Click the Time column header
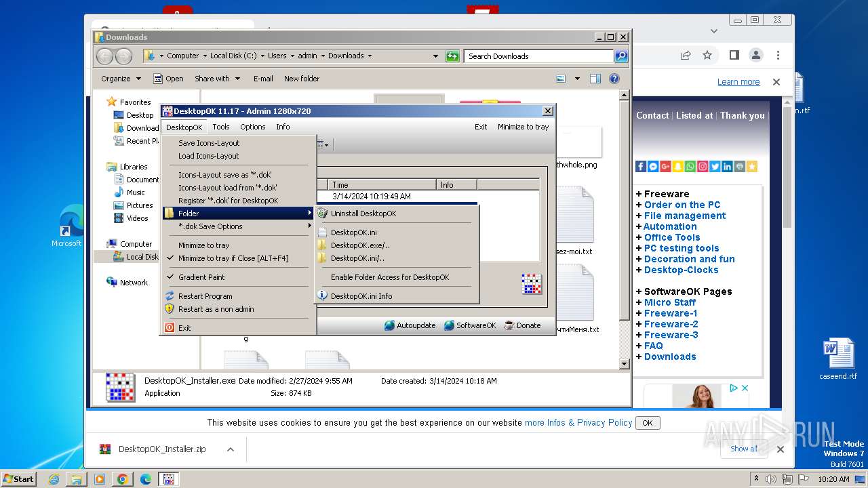 tap(382, 185)
